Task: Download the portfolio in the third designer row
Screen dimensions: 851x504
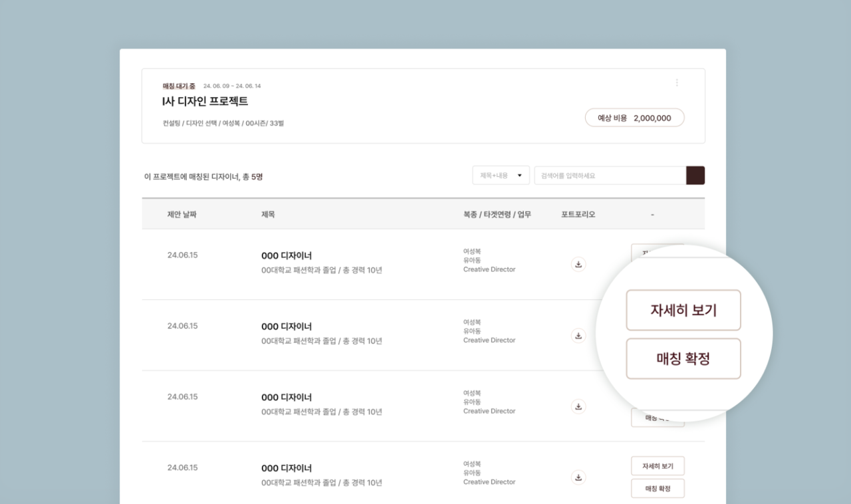Action: pos(578,406)
